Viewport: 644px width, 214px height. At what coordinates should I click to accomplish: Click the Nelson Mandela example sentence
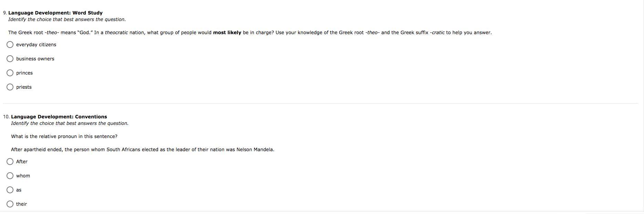click(x=143, y=149)
